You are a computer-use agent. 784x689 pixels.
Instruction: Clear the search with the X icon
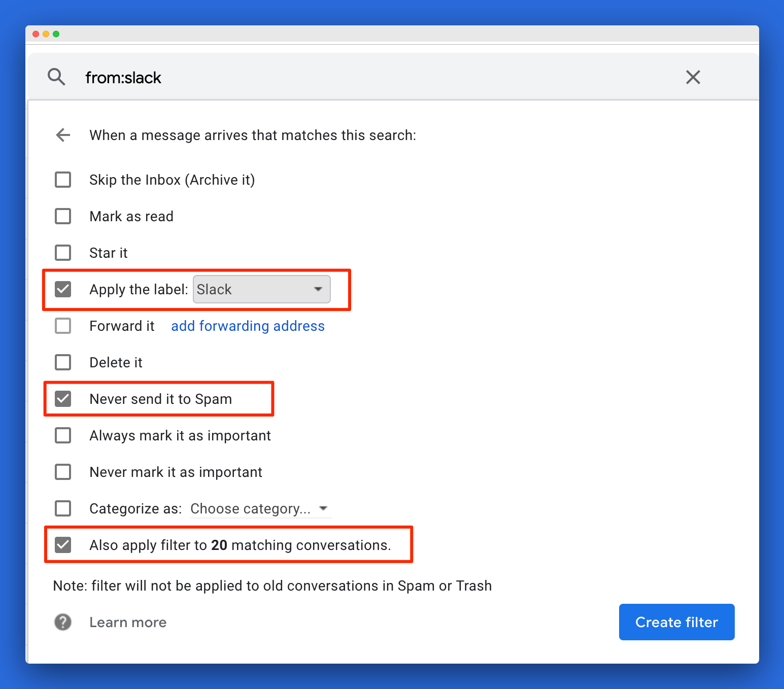click(x=693, y=77)
